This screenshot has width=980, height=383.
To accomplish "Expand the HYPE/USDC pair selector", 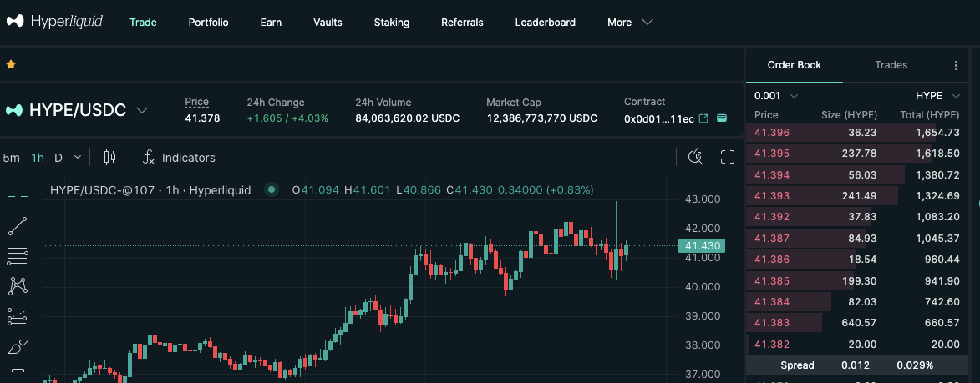I will point(142,110).
